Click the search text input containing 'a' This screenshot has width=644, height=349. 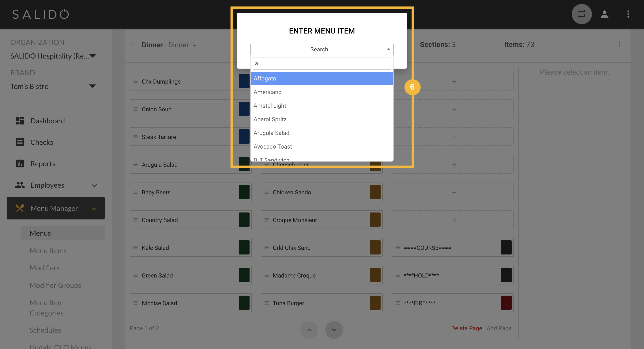click(322, 63)
